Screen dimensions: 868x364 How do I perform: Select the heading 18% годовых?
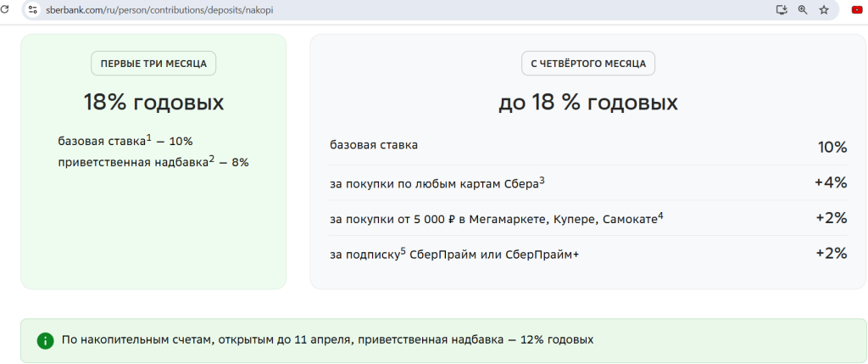(154, 103)
